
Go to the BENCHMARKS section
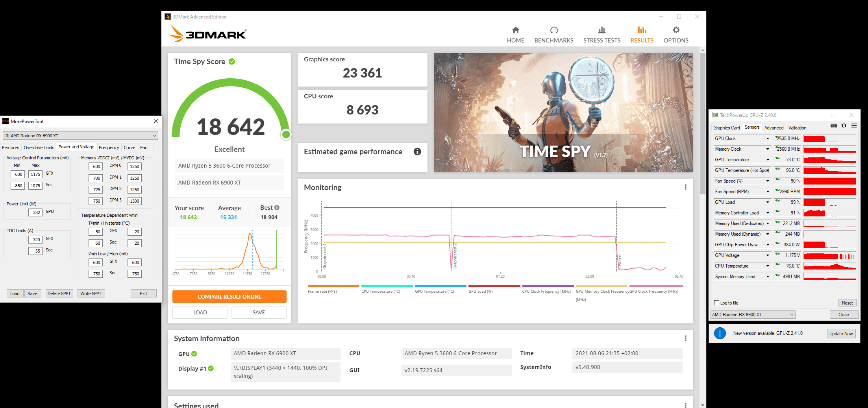coord(553,35)
